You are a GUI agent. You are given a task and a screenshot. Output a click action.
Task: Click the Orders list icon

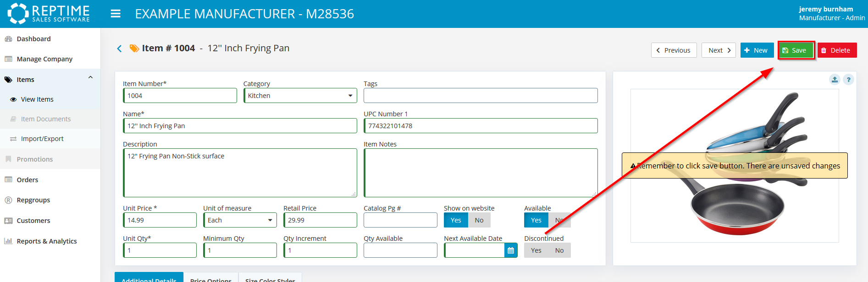8,180
